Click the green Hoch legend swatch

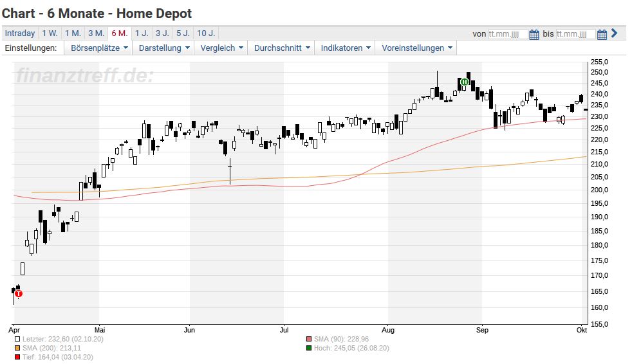[x=309, y=349]
